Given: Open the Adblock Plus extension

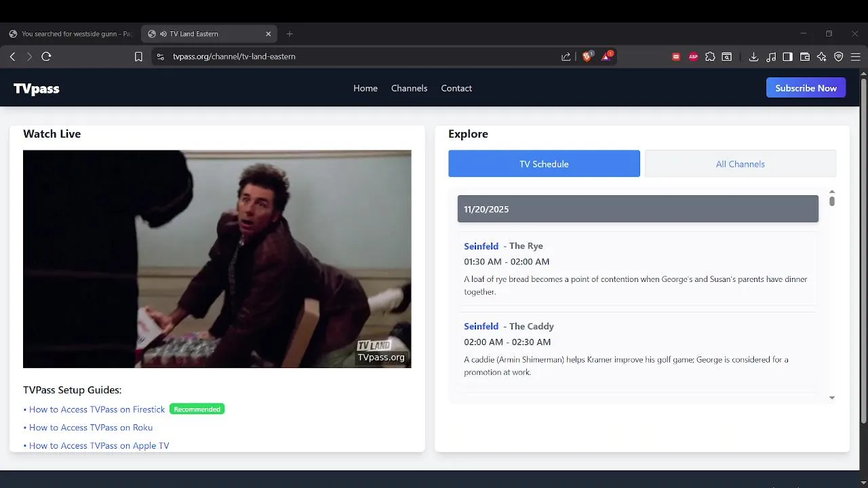Looking at the screenshot, I should [693, 57].
